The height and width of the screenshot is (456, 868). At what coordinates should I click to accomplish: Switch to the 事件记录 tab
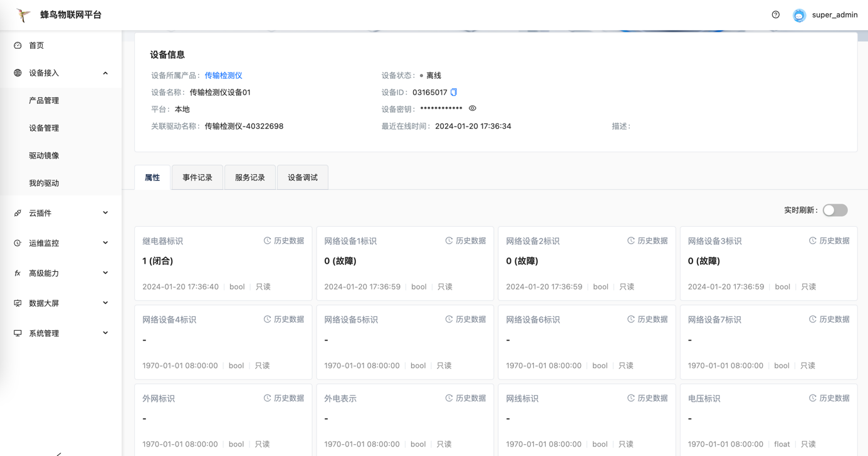197,178
